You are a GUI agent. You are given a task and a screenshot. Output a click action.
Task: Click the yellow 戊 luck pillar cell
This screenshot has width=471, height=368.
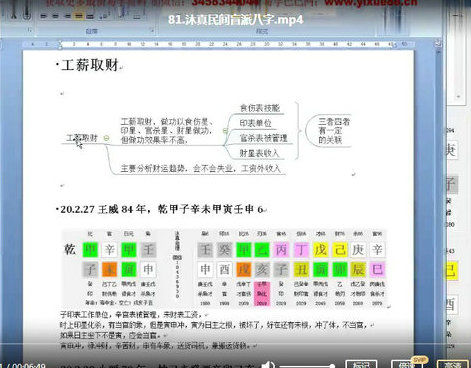point(320,250)
